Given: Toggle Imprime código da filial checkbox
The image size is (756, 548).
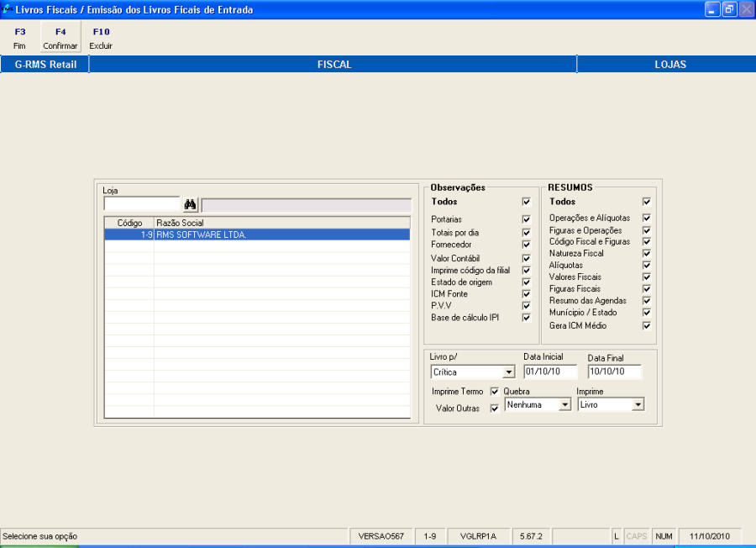Looking at the screenshot, I should (526, 271).
